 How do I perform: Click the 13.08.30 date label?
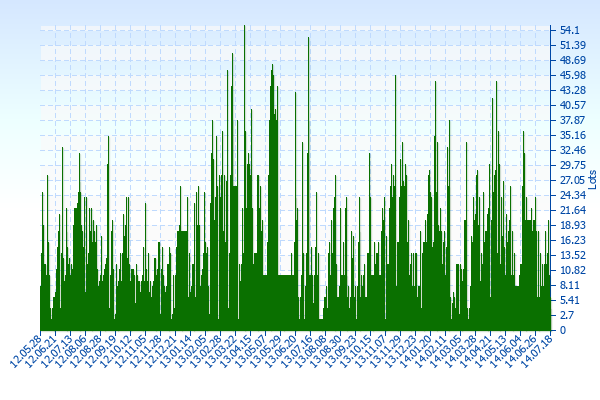pyautogui.click(x=326, y=351)
